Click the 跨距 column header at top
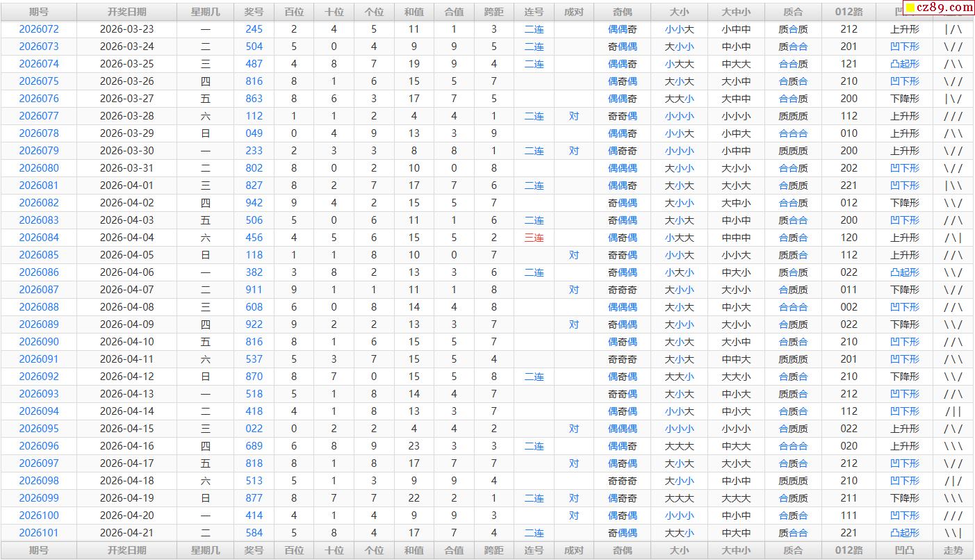 pos(494,12)
